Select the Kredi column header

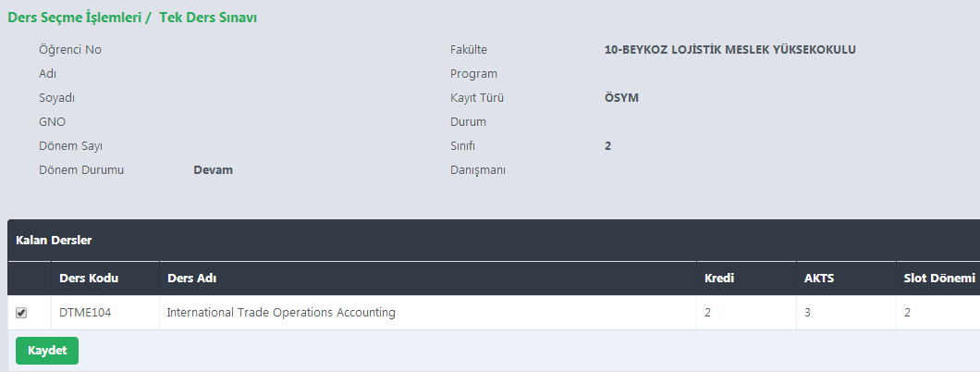[719, 279]
